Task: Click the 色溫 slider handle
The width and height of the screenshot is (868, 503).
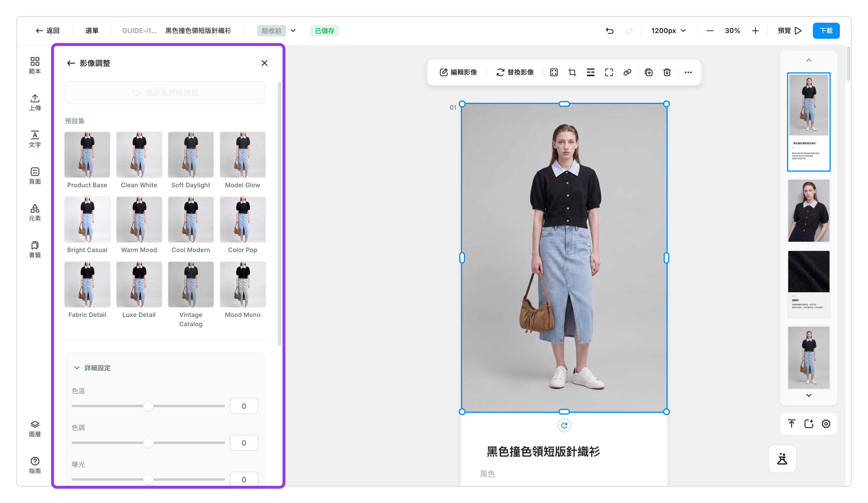Action: pyautogui.click(x=148, y=406)
